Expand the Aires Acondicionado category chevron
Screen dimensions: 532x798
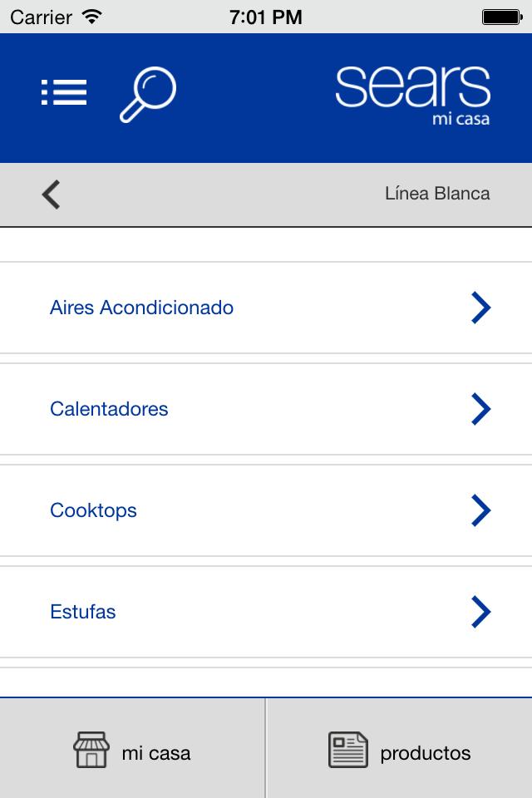click(480, 308)
